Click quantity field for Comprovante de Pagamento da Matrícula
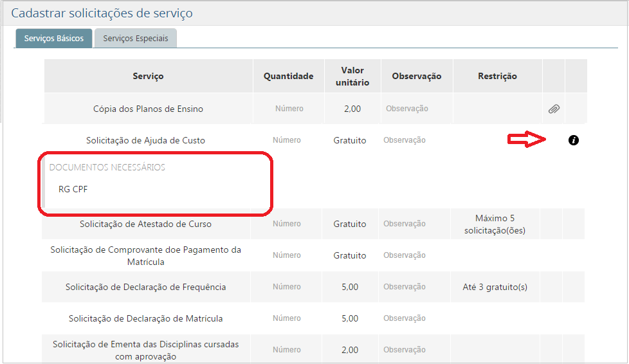This screenshot has width=629, height=364. pyautogui.click(x=286, y=255)
